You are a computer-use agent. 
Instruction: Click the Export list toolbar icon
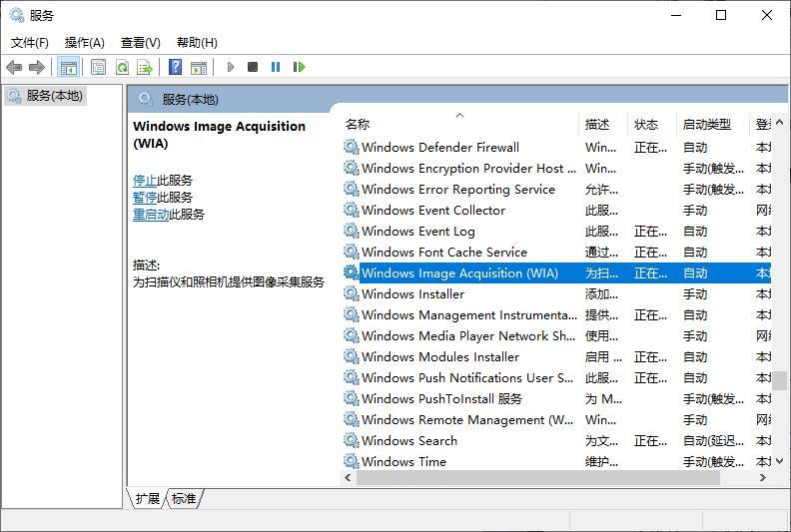(x=145, y=67)
